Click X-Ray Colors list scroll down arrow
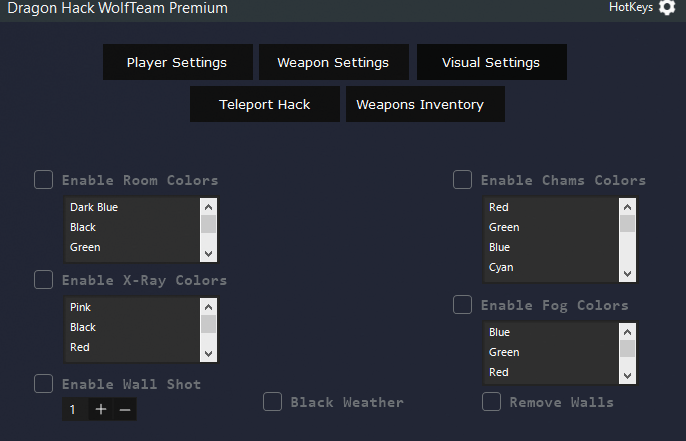This screenshot has width=686, height=441. [208, 354]
